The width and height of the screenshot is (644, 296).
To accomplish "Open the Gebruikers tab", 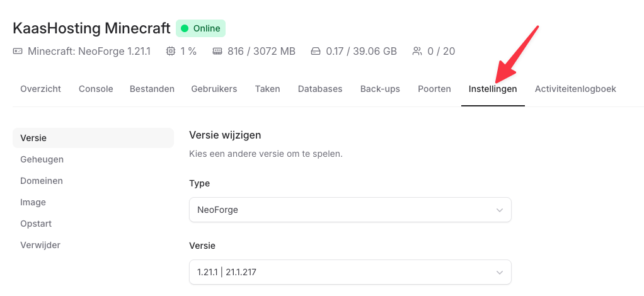I will point(214,89).
